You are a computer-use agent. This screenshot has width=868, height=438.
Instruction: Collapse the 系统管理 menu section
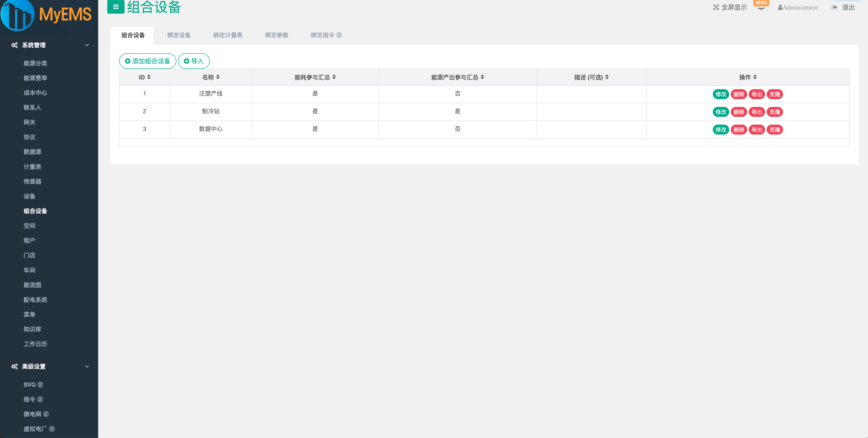tap(87, 45)
